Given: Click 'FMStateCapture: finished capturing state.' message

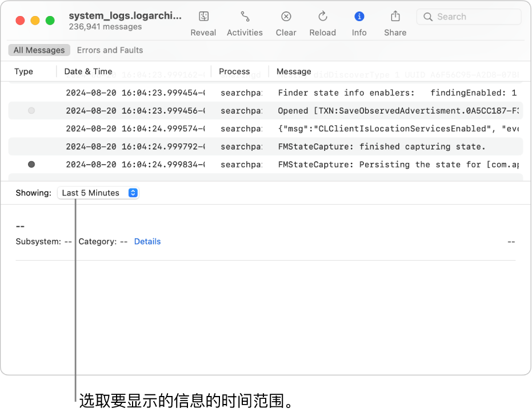Looking at the screenshot, I should coord(382,147).
